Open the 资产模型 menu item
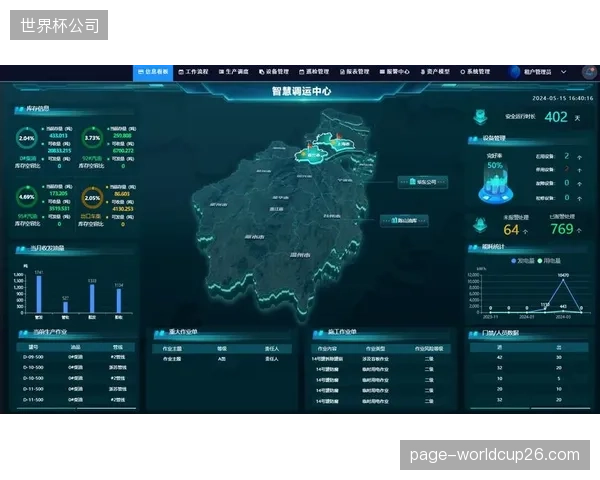Screen dimensions: 600x480 435,72
